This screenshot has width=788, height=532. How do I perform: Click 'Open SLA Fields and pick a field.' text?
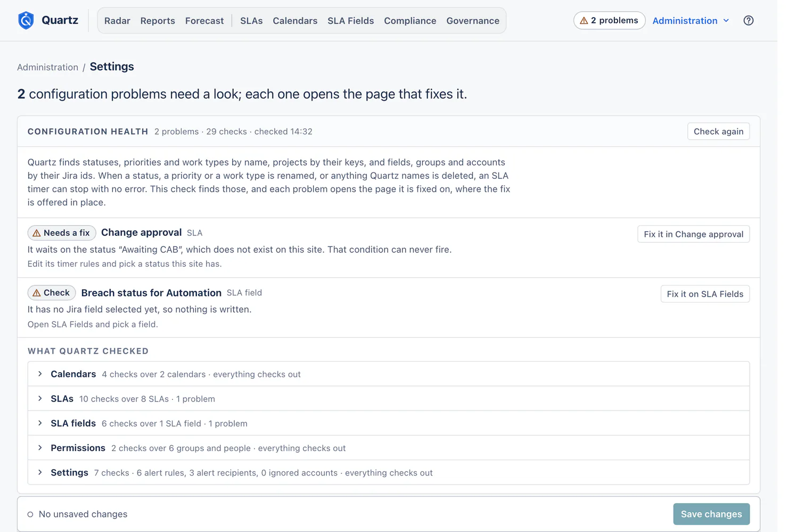click(x=93, y=324)
